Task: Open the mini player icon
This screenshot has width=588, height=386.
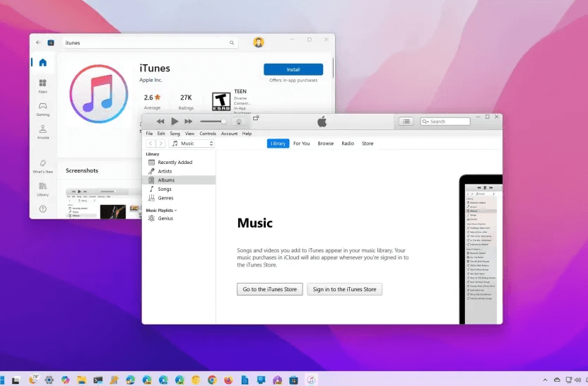Action: [256, 118]
